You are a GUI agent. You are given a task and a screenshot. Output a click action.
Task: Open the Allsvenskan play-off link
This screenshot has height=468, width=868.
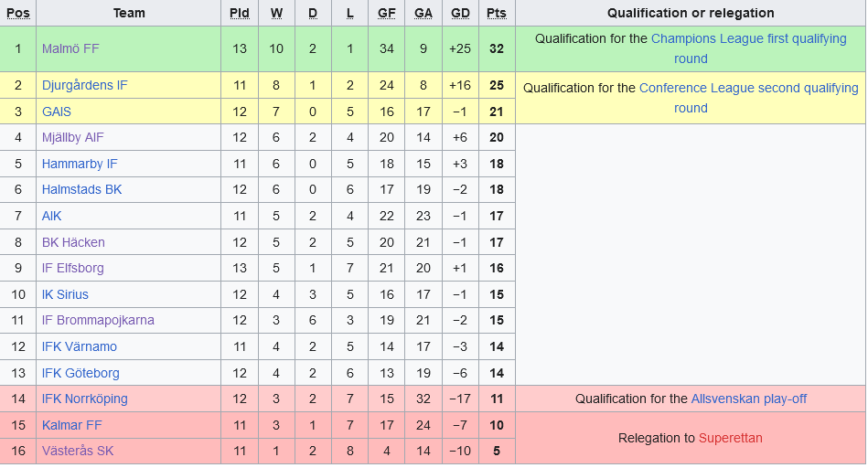point(748,399)
